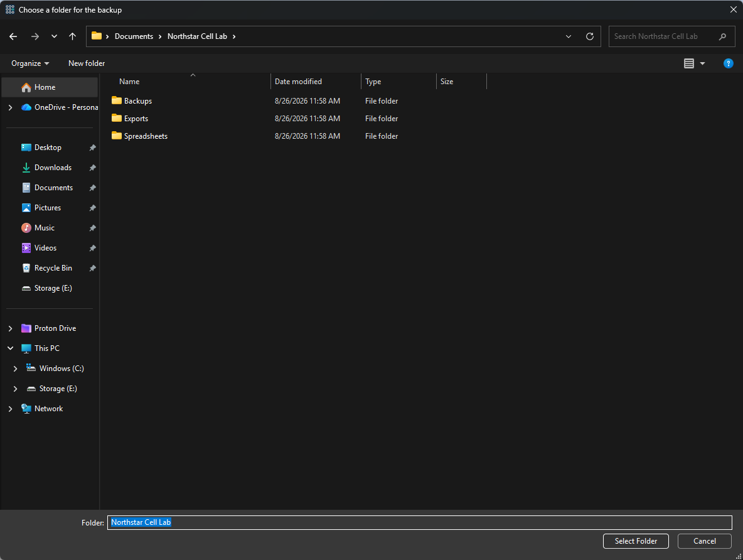This screenshot has width=743, height=560.
Task: Refresh the Northstar Cell Lab folder view
Action: tap(590, 36)
